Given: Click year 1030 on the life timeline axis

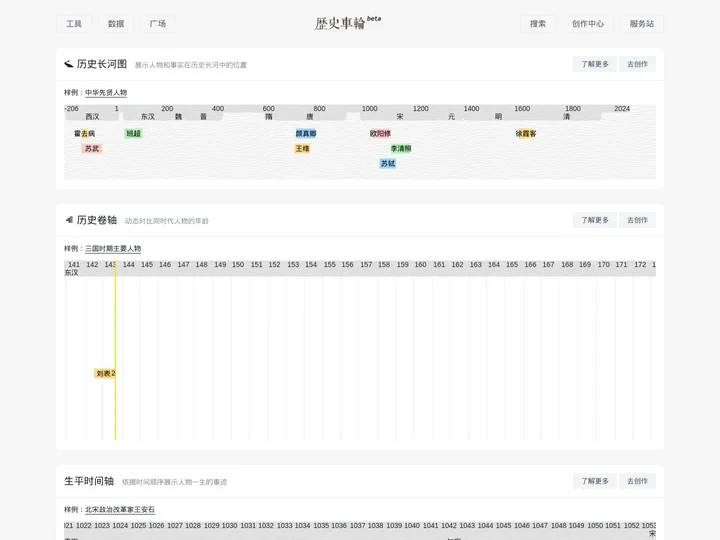Looking at the screenshot, I should [x=230, y=525].
